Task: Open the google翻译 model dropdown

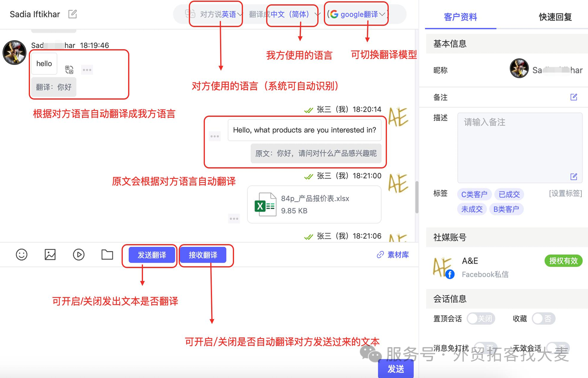Action: [x=357, y=15]
